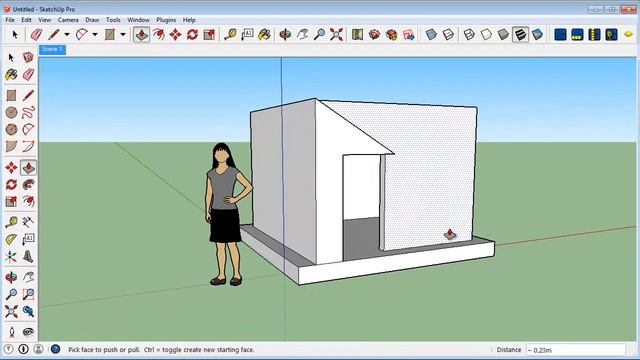Select the Zoom Window tool in left toolbar
The width and height of the screenshot is (640, 360).
coord(28,294)
